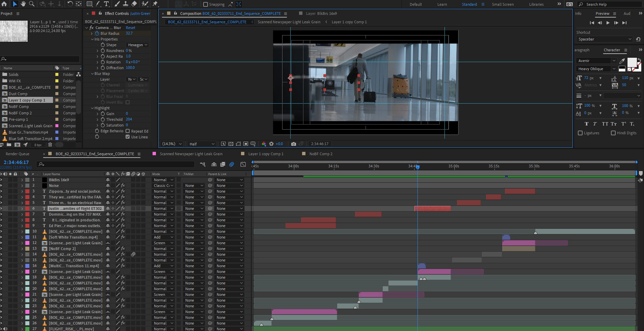
Task: Toggle the transparency grid icon
Action: pyautogui.click(x=231, y=144)
